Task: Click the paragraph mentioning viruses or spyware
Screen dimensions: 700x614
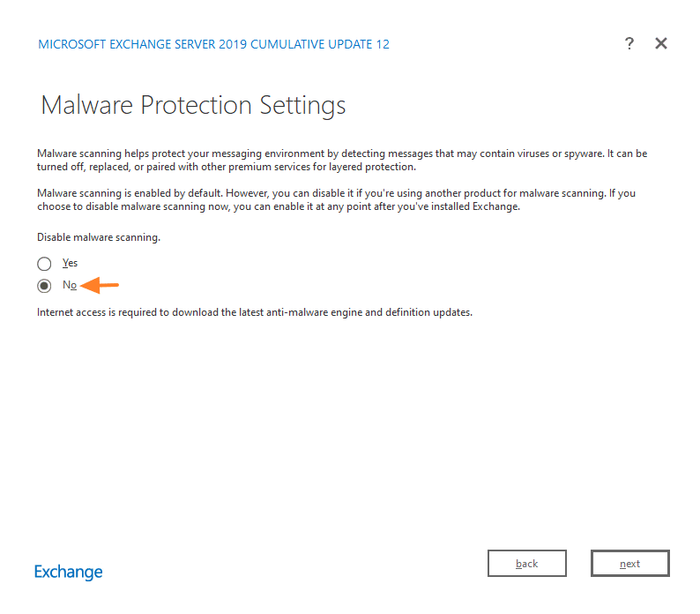Action: 342,160
